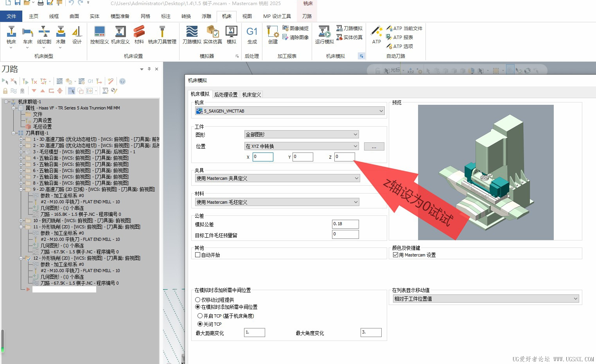This screenshot has height=364, width=596.
Task: Switch to the 视图 ribbon tab
Action: [247, 16]
